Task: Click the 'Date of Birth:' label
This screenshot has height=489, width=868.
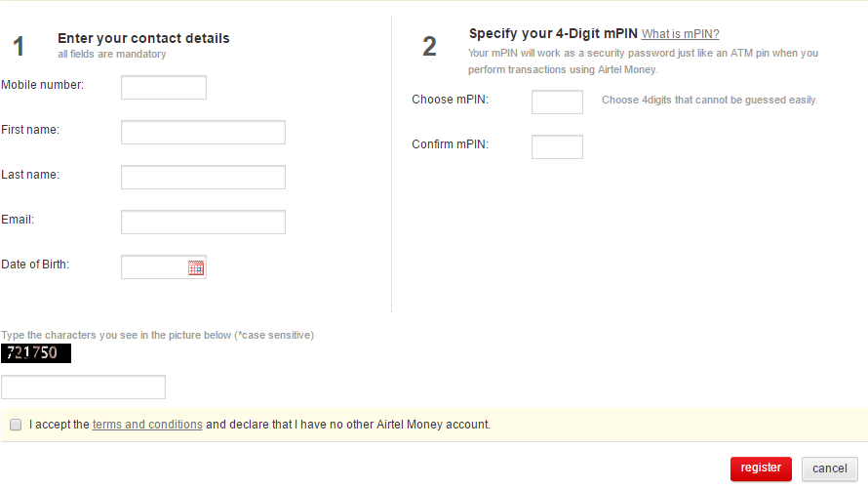Action: tap(35, 265)
